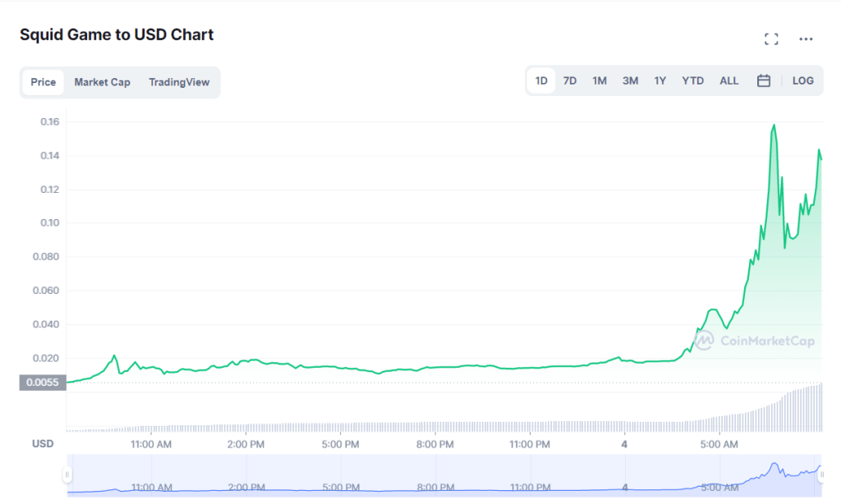The height and width of the screenshot is (504, 841).
Task: Select the 3M time range
Action: pos(630,81)
